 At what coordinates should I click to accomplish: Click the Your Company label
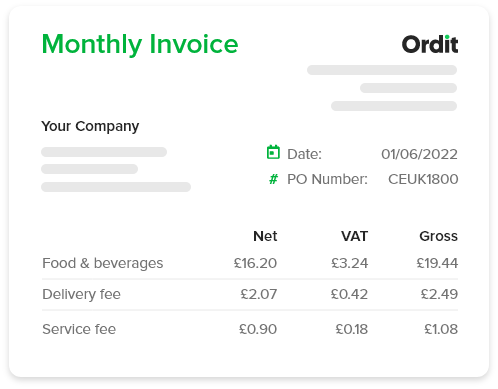click(x=90, y=127)
